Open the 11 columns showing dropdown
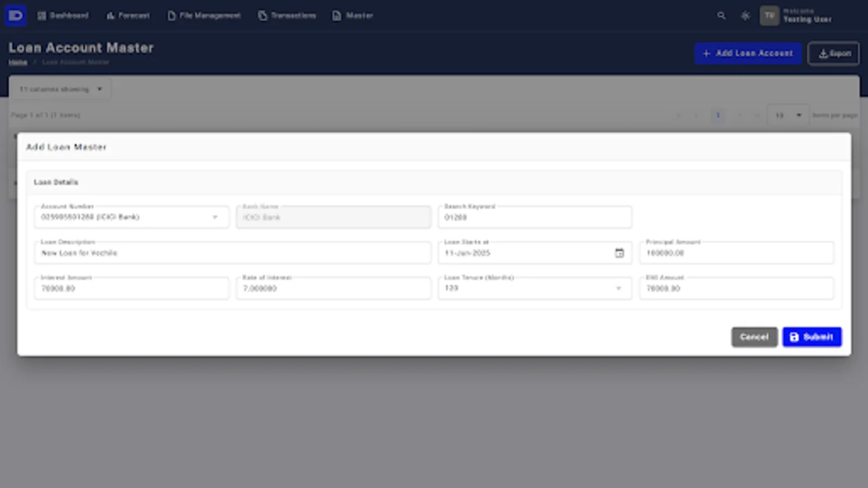 click(60, 89)
